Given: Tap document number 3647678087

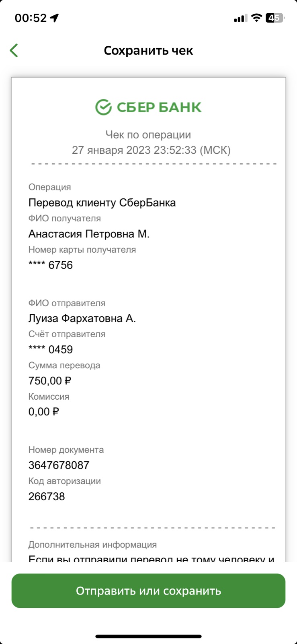Looking at the screenshot, I should [59, 465].
